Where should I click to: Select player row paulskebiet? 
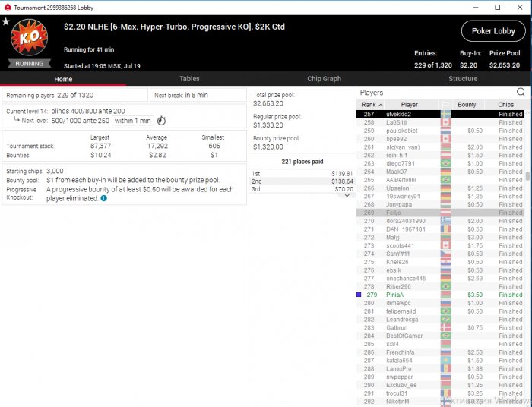pyautogui.click(x=440, y=131)
